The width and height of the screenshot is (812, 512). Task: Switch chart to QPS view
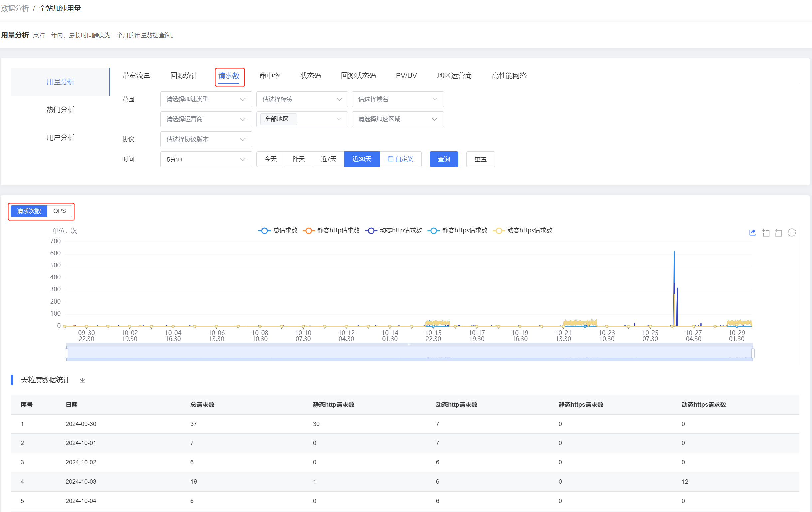click(x=59, y=211)
